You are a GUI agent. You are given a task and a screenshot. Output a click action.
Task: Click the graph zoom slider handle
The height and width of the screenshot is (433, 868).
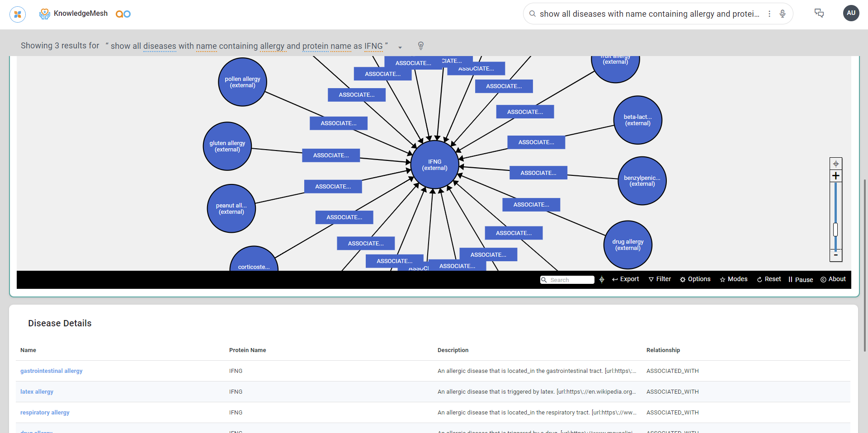tap(835, 230)
